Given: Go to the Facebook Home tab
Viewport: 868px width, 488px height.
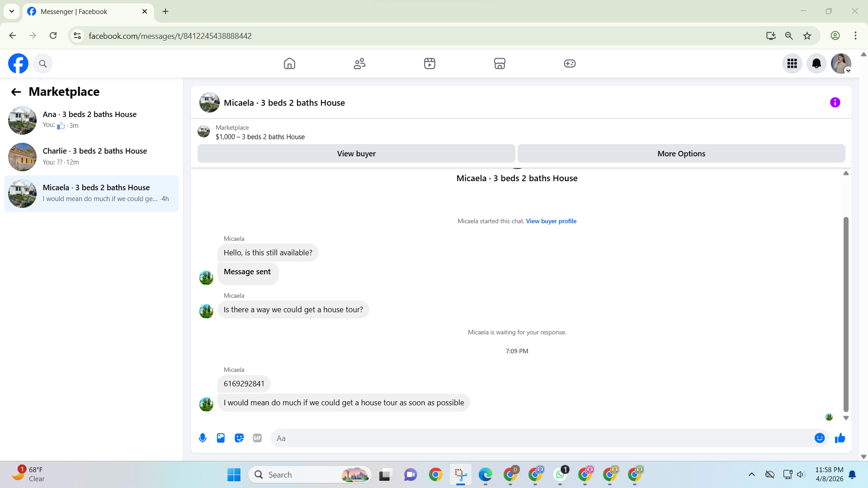Looking at the screenshot, I should click(289, 64).
